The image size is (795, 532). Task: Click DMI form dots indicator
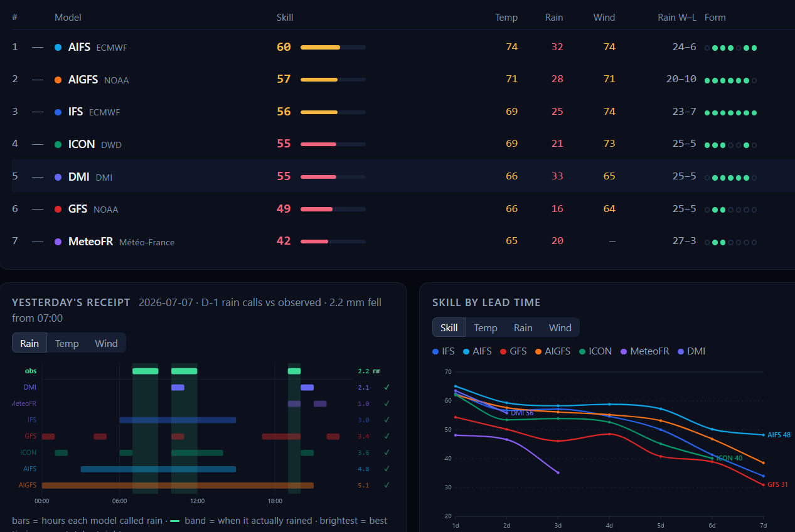pos(731,178)
